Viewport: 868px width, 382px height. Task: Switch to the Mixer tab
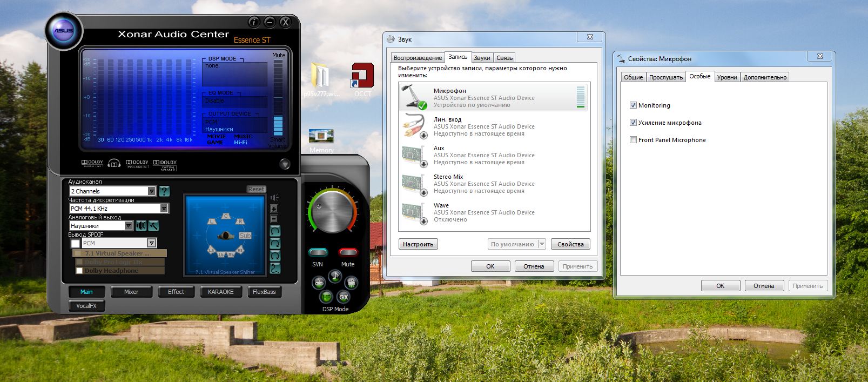click(x=131, y=292)
